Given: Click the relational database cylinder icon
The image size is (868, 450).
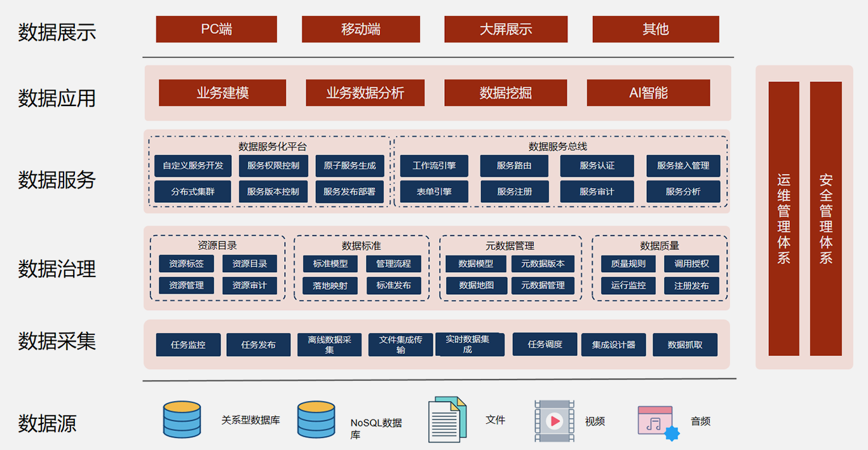Looking at the screenshot, I should [x=182, y=419].
